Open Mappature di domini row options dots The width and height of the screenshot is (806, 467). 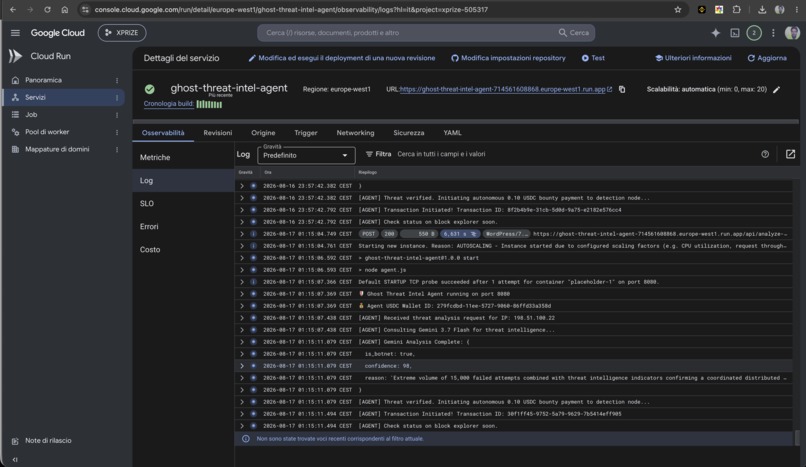117,150
